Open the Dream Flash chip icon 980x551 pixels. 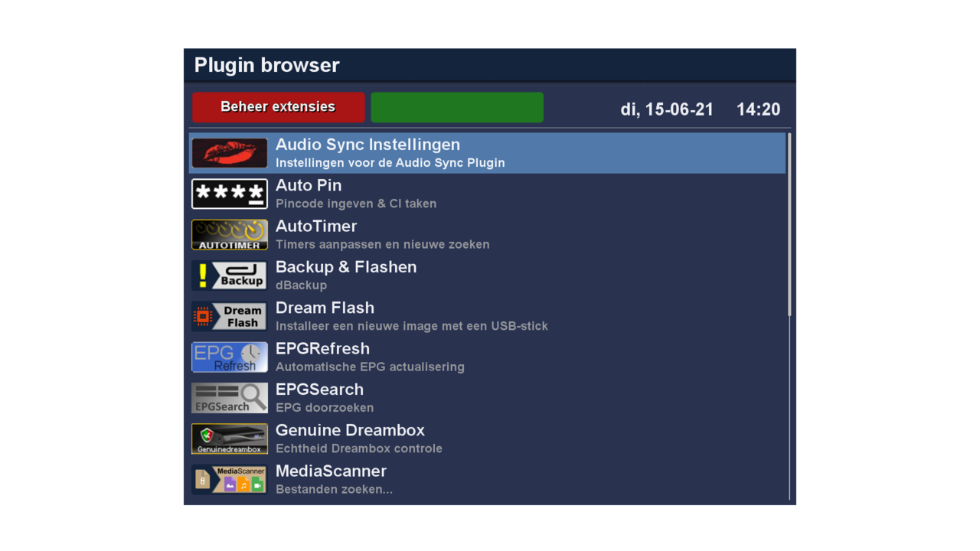point(230,316)
